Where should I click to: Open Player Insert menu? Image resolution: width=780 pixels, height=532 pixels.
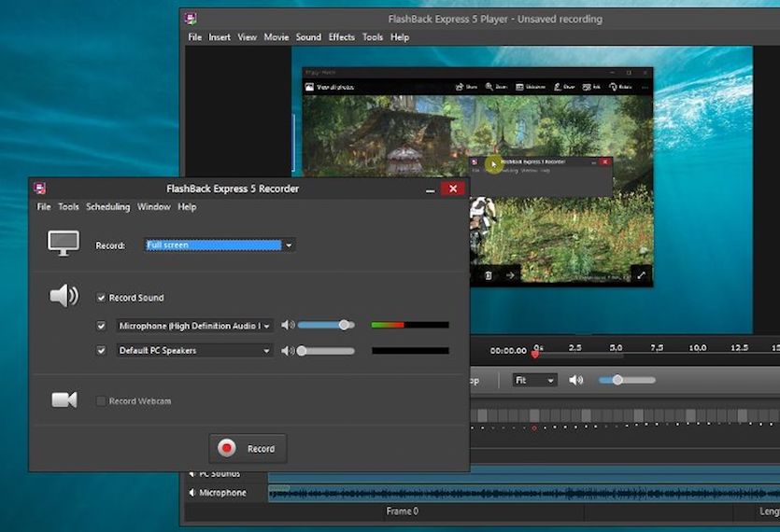220,37
